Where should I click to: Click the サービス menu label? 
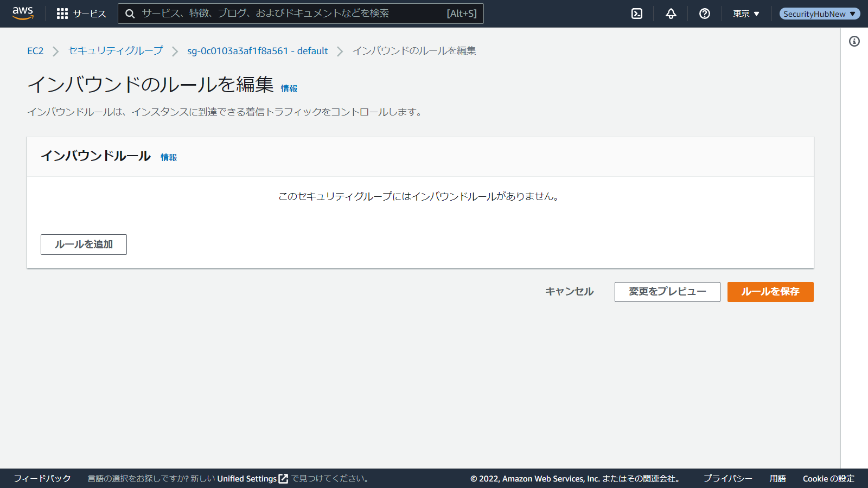tap(90, 14)
